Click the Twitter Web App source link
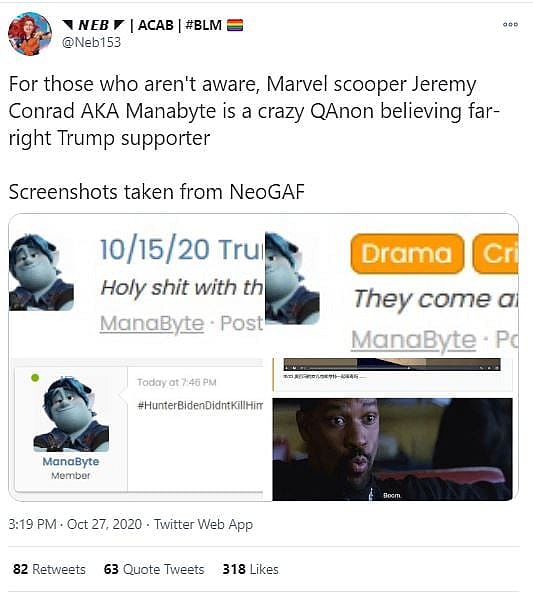 pyautogui.click(x=203, y=525)
